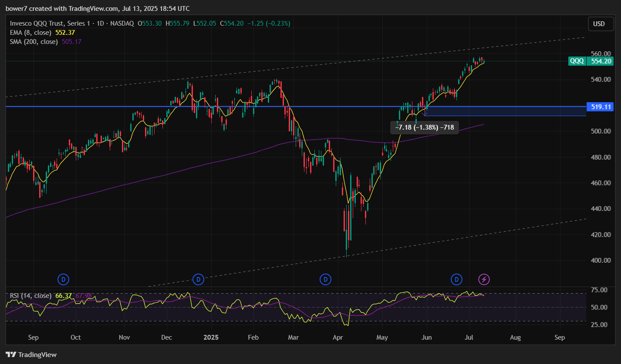
Task: Click the −7.18 (−1.38%) measurement tooltip
Action: (x=425, y=127)
